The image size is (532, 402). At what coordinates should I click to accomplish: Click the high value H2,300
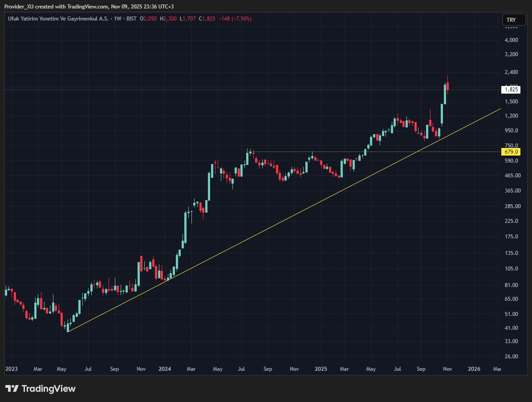168,19
